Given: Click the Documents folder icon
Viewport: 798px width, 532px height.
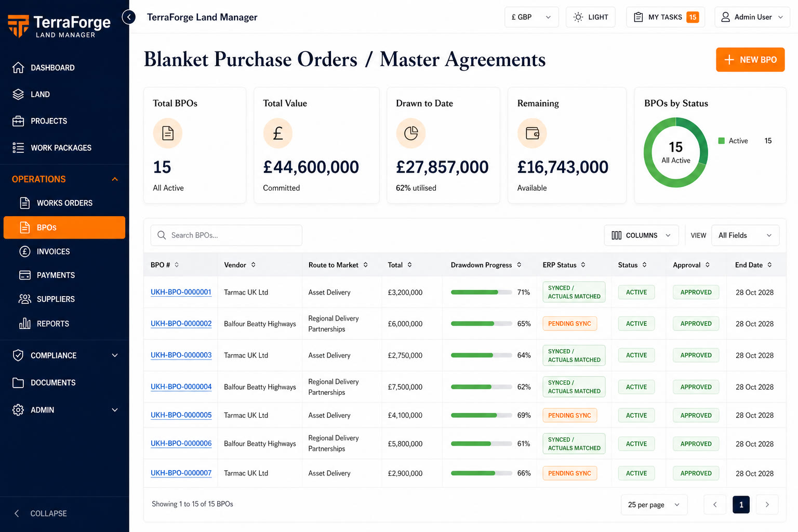Looking at the screenshot, I should (x=18, y=383).
